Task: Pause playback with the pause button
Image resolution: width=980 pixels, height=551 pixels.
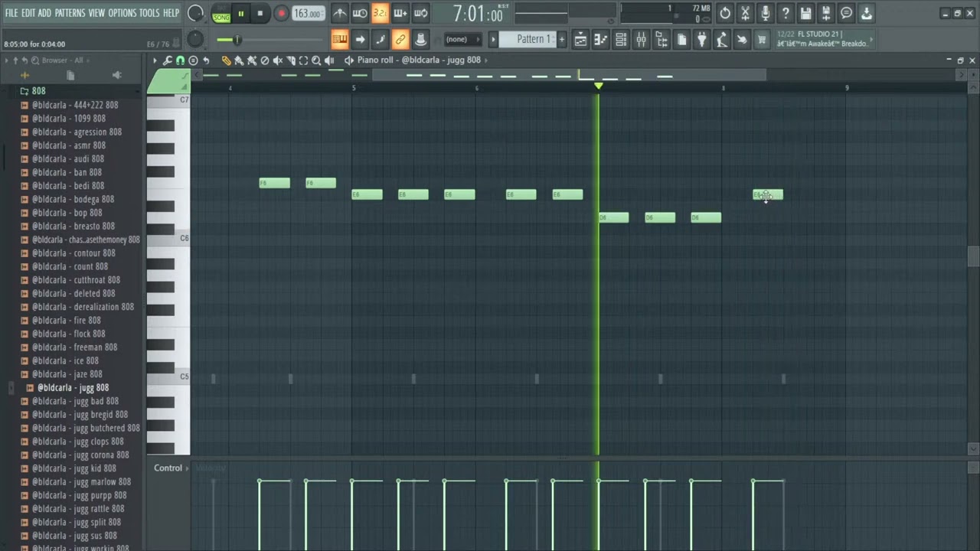Action: 240,14
